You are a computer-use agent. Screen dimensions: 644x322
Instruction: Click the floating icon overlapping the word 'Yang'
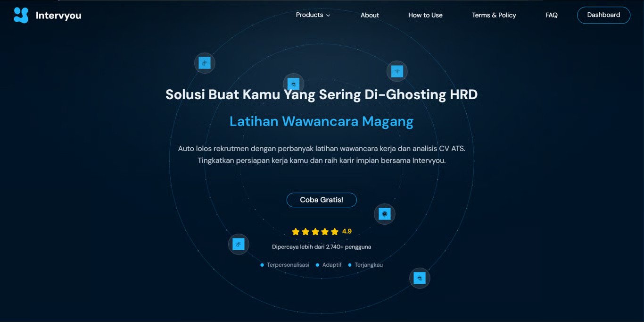pos(293,84)
